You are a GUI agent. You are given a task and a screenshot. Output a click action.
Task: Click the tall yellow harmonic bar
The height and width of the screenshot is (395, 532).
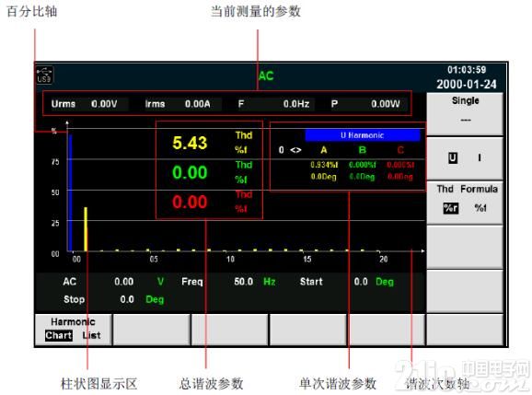tap(86, 229)
